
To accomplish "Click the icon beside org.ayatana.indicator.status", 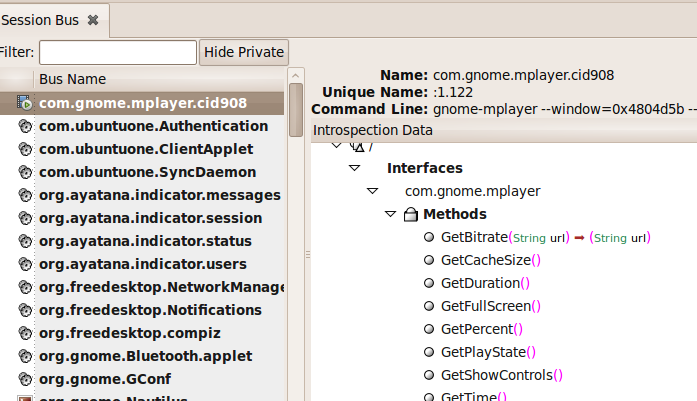I will (x=25, y=241).
